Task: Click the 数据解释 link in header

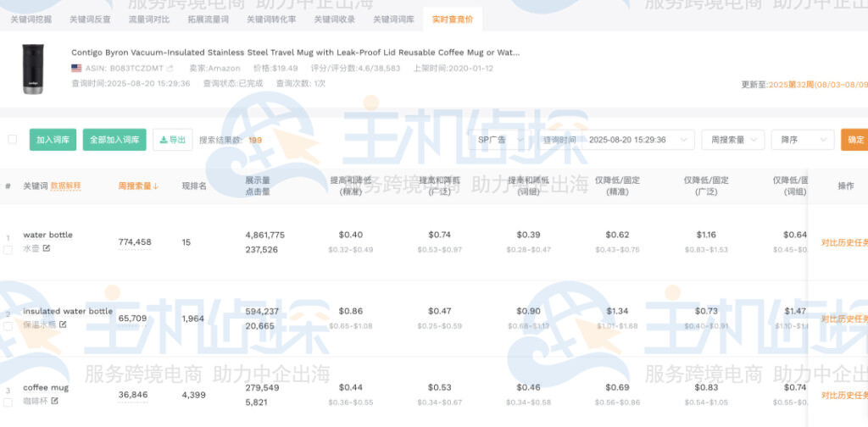Action: [66, 186]
